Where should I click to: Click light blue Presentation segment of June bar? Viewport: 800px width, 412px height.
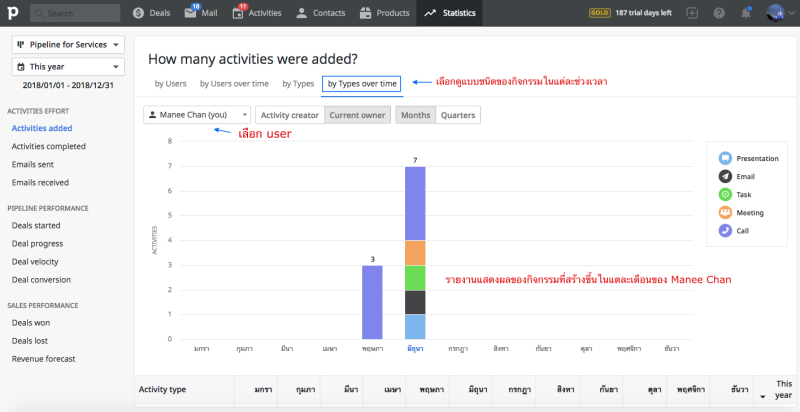click(415, 327)
